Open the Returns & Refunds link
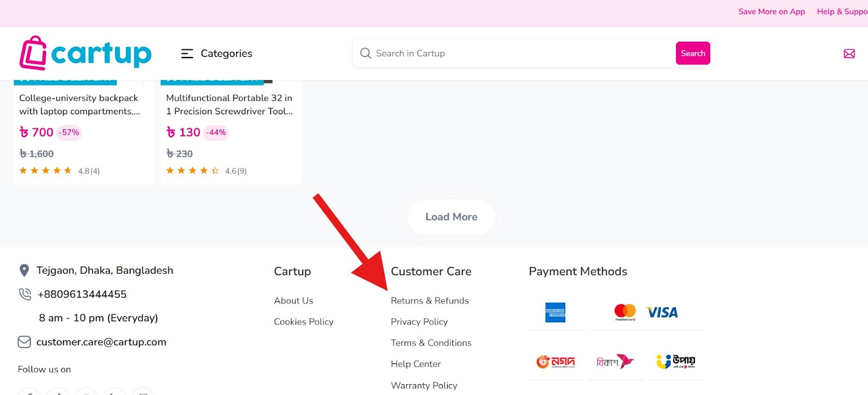The height and width of the screenshot is (395, 868). click(x=430, y=301)
